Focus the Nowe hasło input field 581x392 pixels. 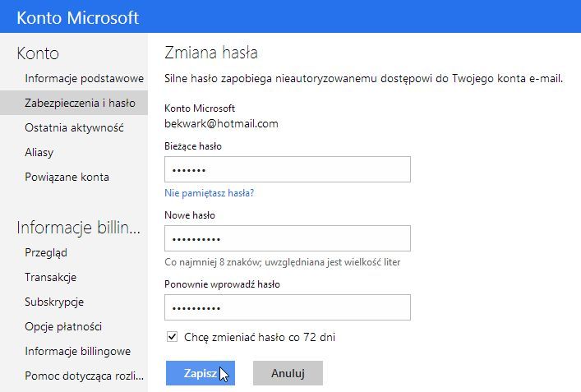(x=288, y=239)
